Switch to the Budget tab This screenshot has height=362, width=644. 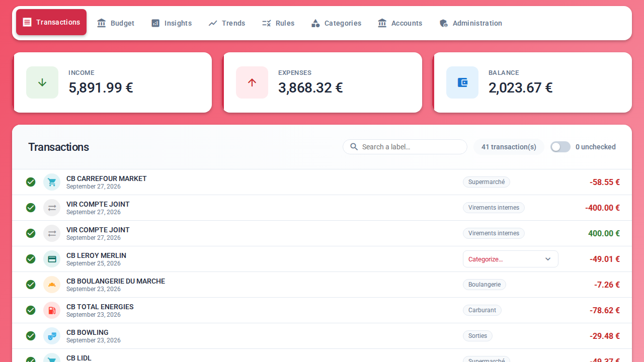(x=116, y=23)
